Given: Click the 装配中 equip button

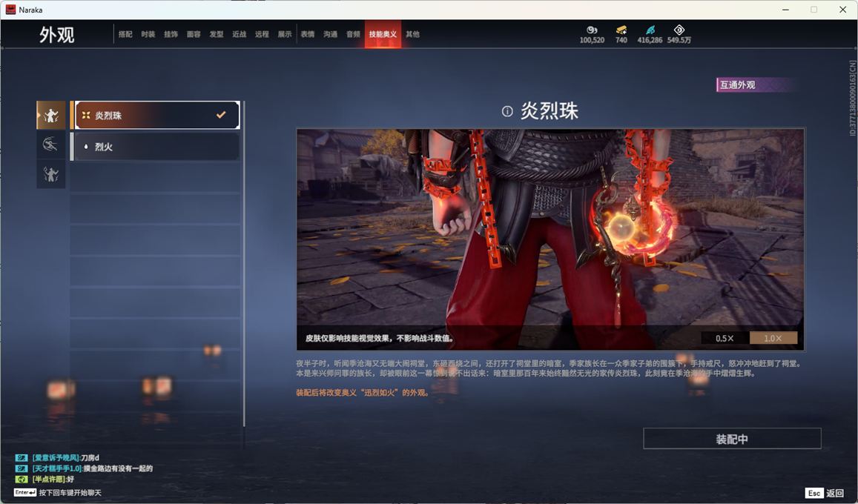Looking at the screenshot, I should pyautogui.click(x=732, y=439).
